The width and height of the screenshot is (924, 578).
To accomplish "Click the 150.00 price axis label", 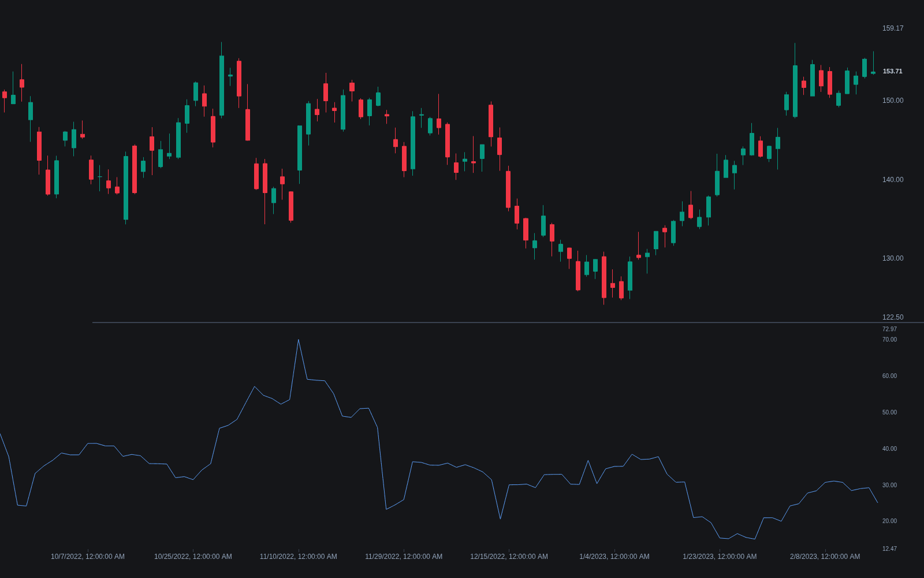I will (893, 101).
